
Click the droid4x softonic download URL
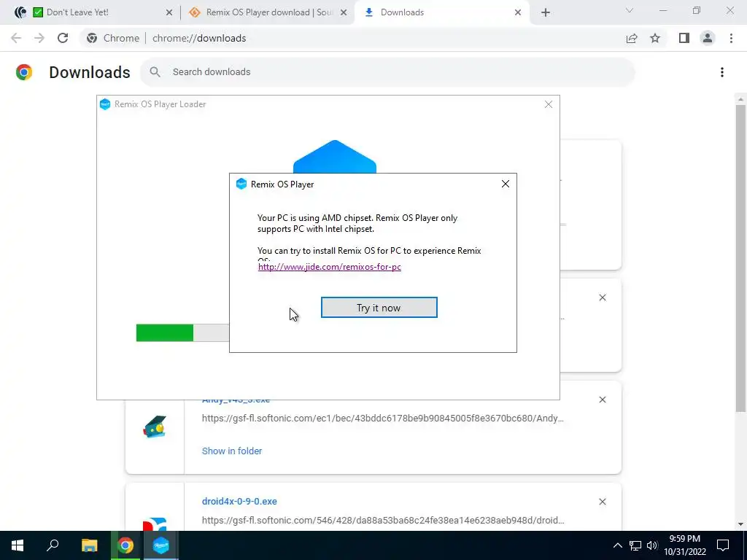coord(383,521)
